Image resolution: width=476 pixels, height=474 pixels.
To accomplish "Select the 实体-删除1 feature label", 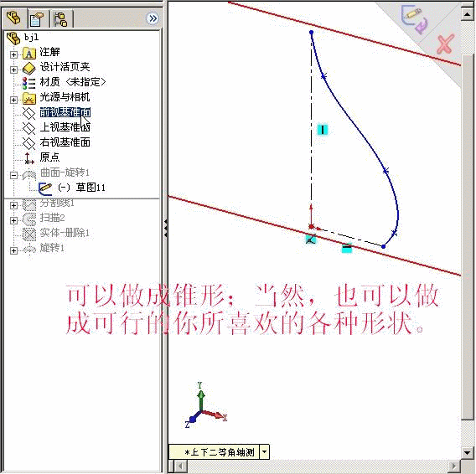I will [65, 233].
